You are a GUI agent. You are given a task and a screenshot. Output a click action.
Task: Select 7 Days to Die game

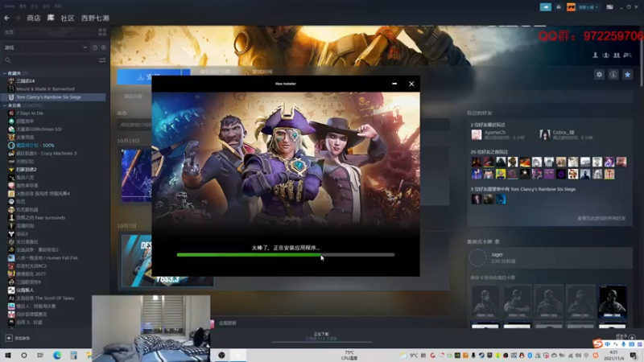click(x=30, y=113)
